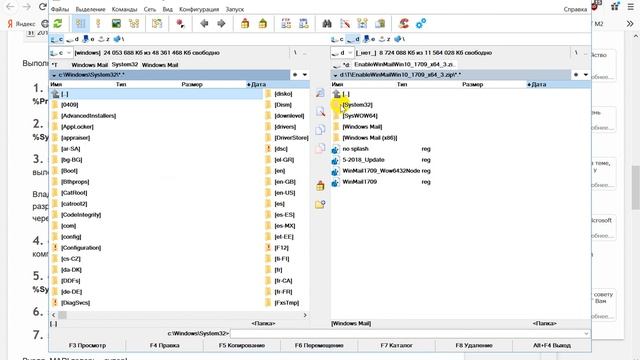Click the browser back arrow behind the window
This screenshot has width=640, height=360.
(x=11, y=7)
